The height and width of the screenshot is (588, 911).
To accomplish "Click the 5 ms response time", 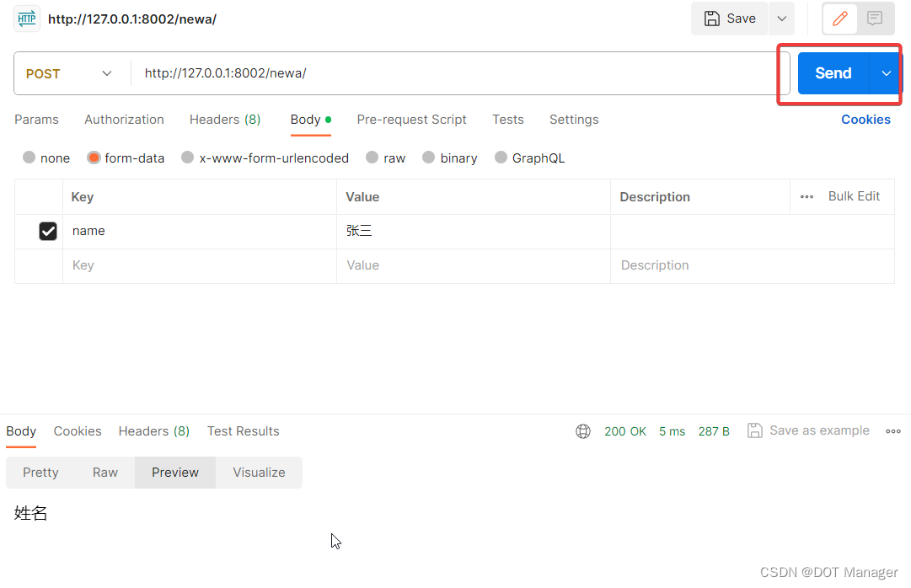I will pos(672,431).
